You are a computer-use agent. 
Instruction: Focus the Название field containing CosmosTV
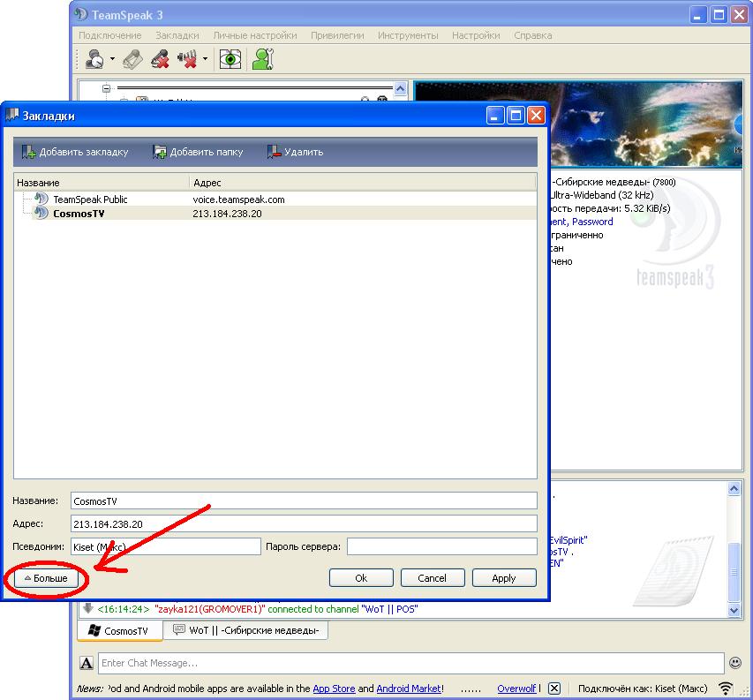click(304, 501)
